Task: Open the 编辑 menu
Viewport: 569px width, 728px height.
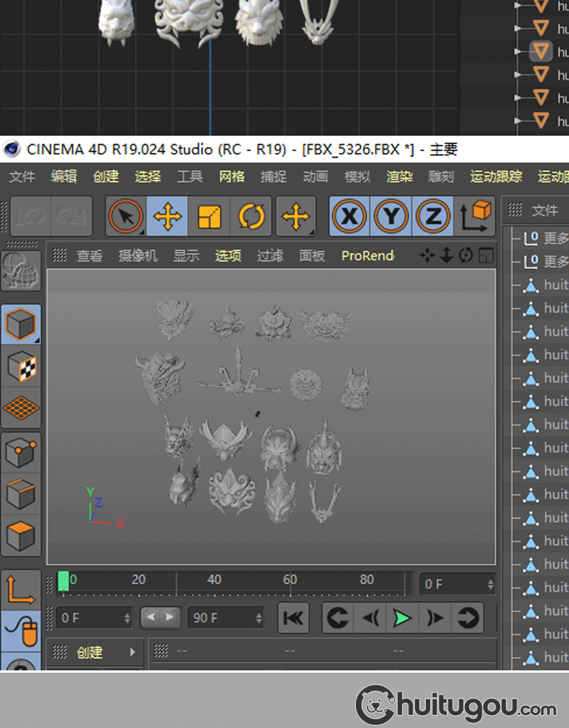Action: coord(64,177)
